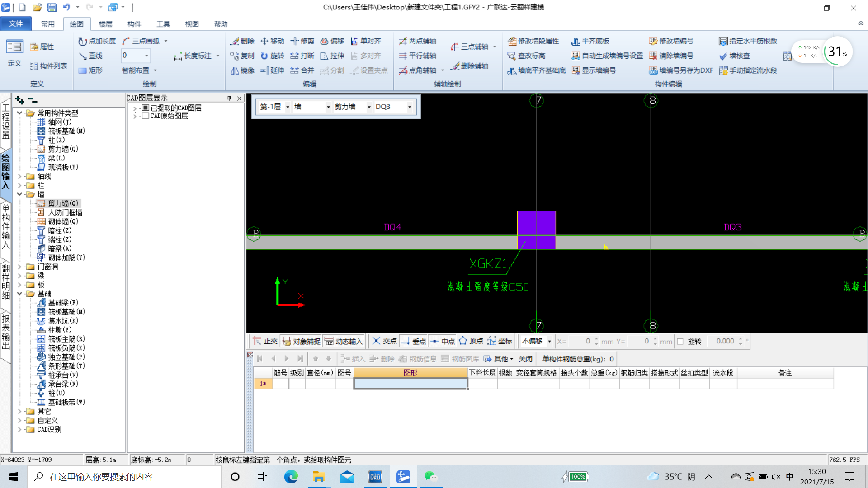Toggle 交点 snap
Viewport: 868px width, 488px height.
pos(384,341)
